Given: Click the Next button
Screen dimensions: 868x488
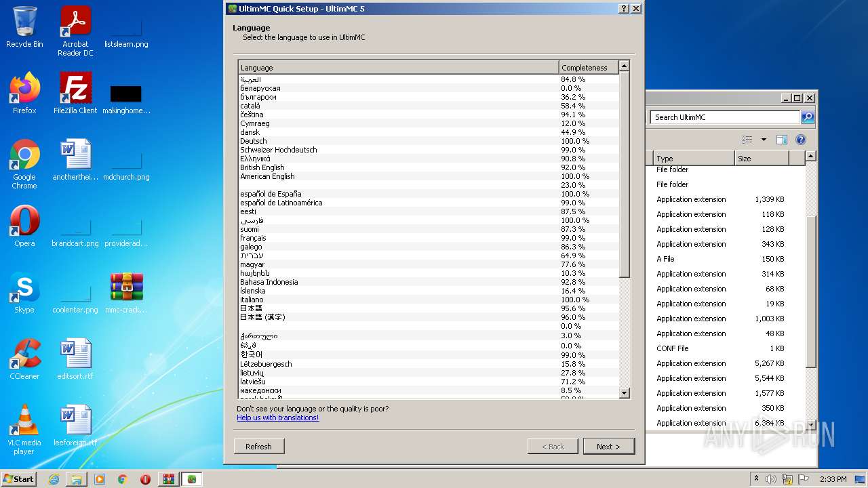Looking at the screenshot, I should point(608,447).
